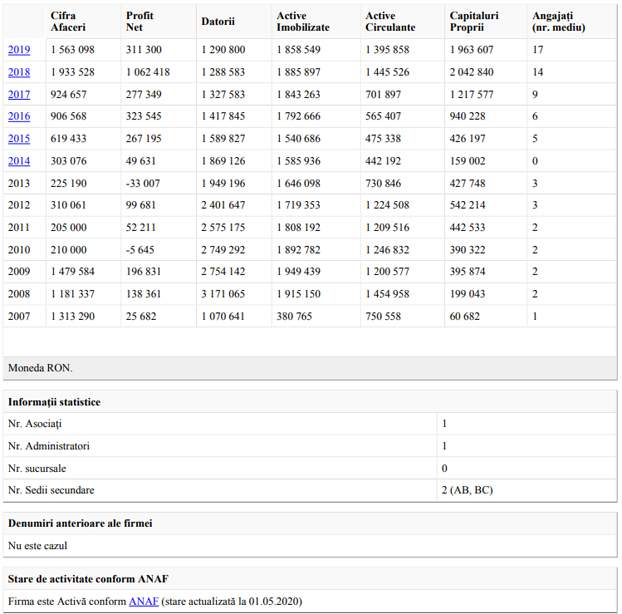Viewport: 622px width, 614px height.
Task: Select the Datorii column header
Action: point(218,21)
